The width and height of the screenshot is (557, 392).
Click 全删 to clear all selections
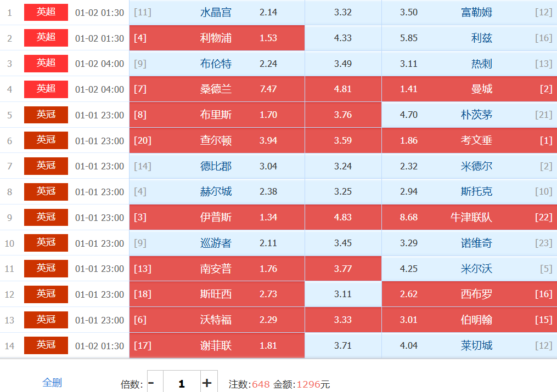click(52, 383)
